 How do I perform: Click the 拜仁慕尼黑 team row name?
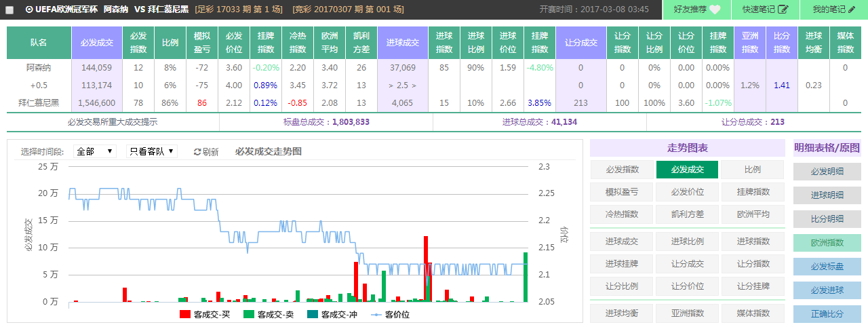(x=39, y=102)
